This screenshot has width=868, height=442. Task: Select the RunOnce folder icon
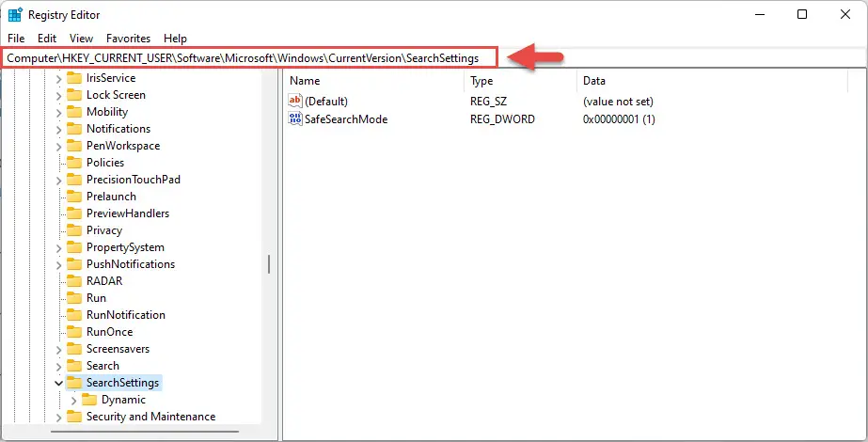click(74, 332)
